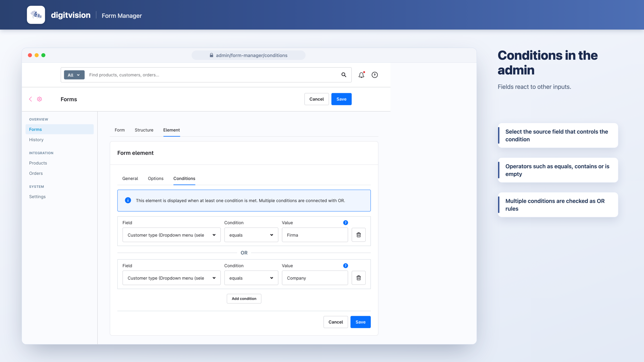Click the Value field containing Firma
The width and height of the screenshot is (644, 362).
pyautogui.click(x=315, y=235)
